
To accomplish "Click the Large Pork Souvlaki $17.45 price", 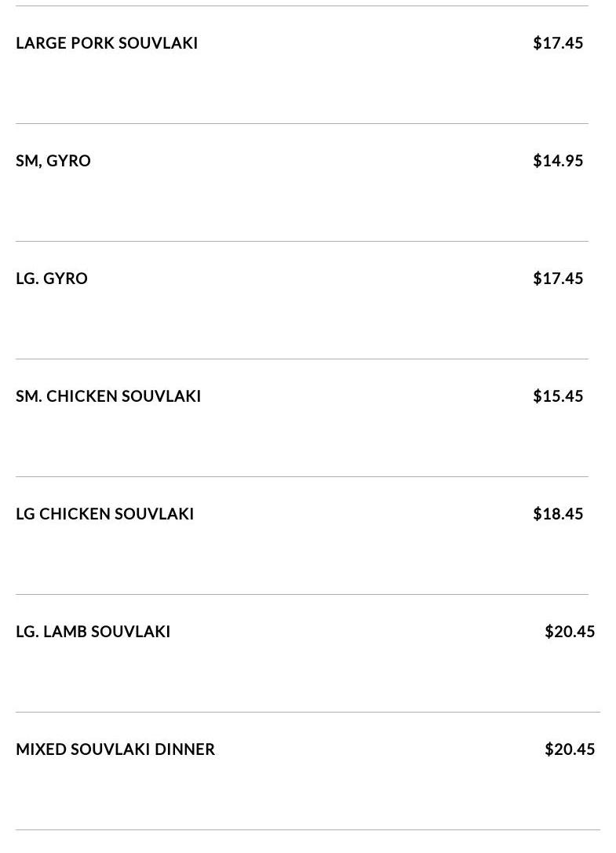I will click(558, 43).
